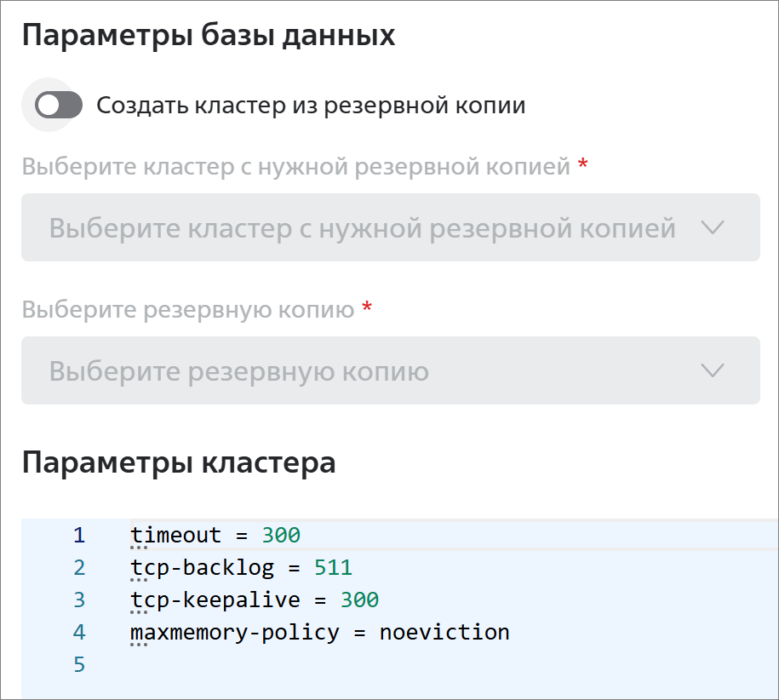Click line number 4 in editor gutter
779x700 pixels.
[79, 632]
